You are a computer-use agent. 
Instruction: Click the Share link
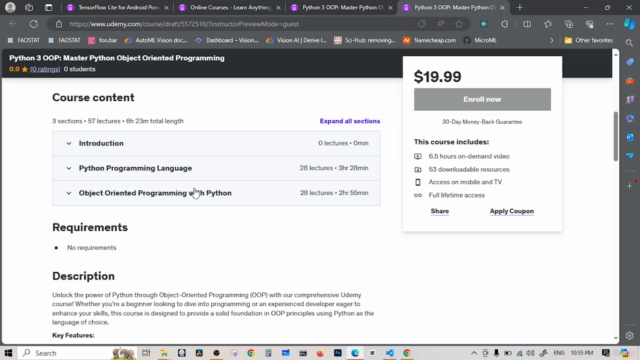click(440, 211)
